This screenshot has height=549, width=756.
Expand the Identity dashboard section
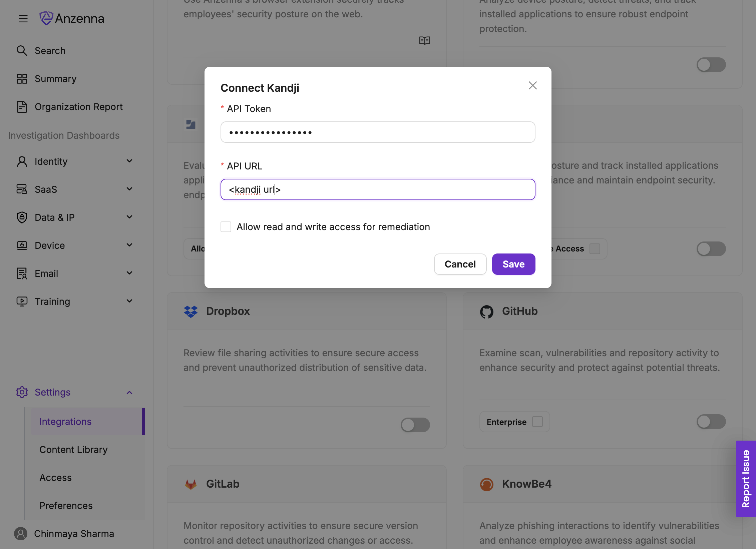[x=129, y=161]
